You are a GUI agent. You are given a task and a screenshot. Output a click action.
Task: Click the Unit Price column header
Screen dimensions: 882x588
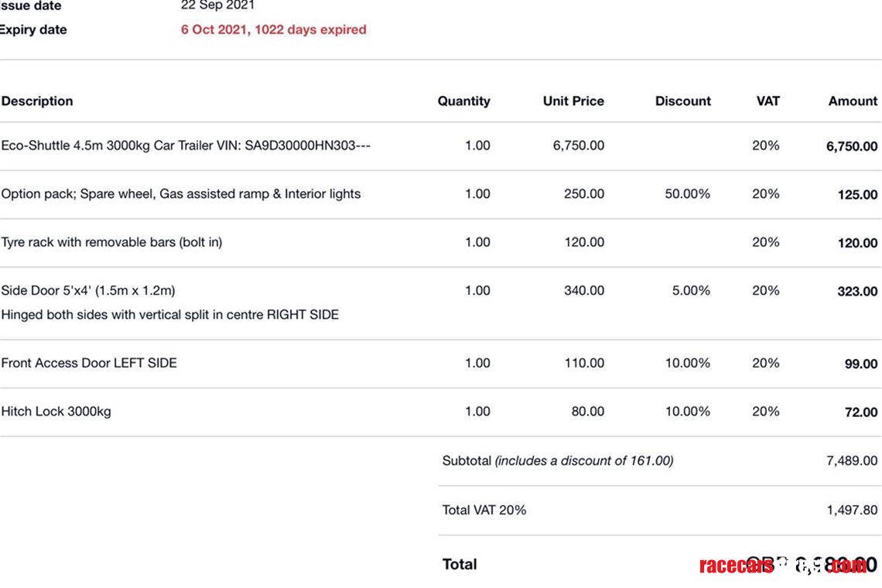point(573,101)
